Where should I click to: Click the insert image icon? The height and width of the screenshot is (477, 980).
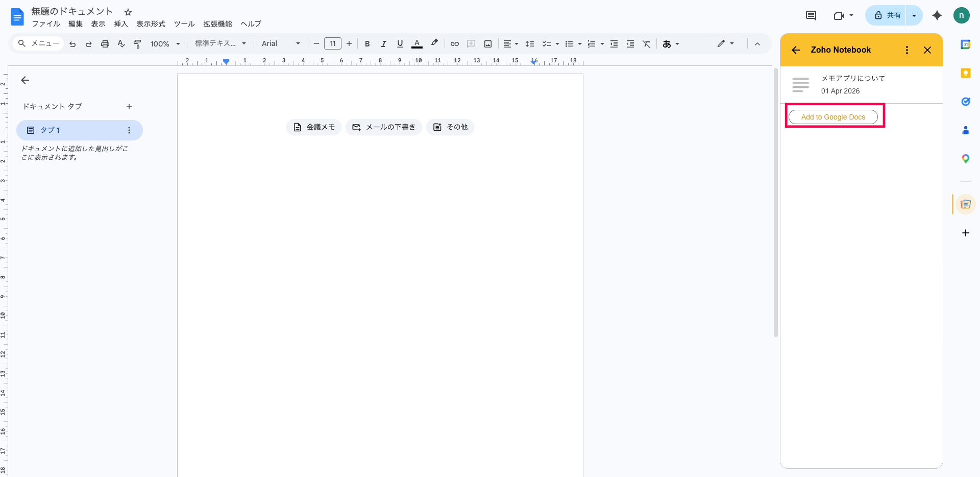coord(488,44)
